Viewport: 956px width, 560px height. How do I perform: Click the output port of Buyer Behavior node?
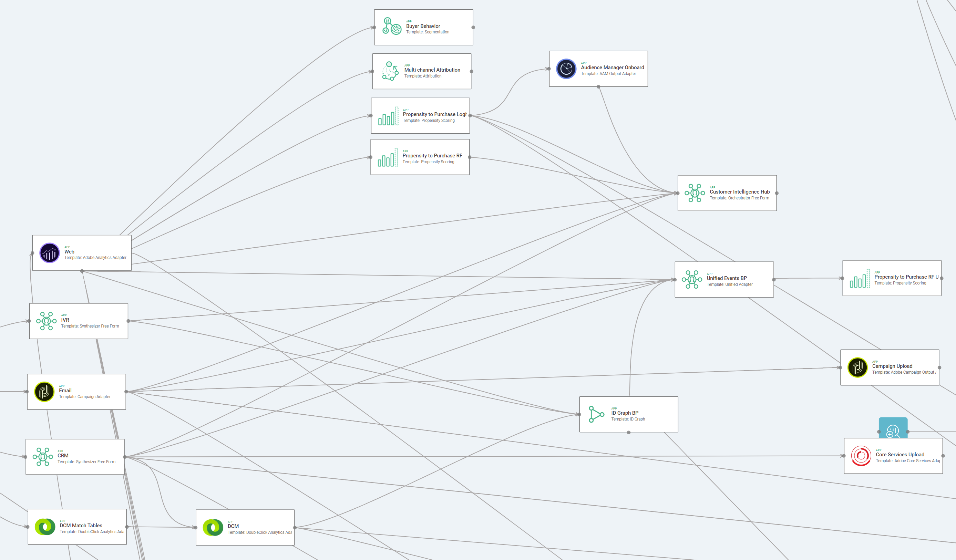tap(473, 27)
